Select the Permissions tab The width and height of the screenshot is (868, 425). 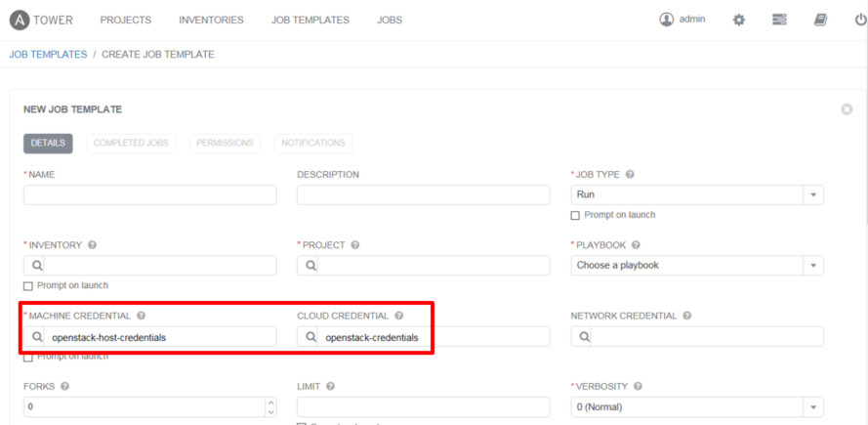pyautogui.click(x=225, y=143)
